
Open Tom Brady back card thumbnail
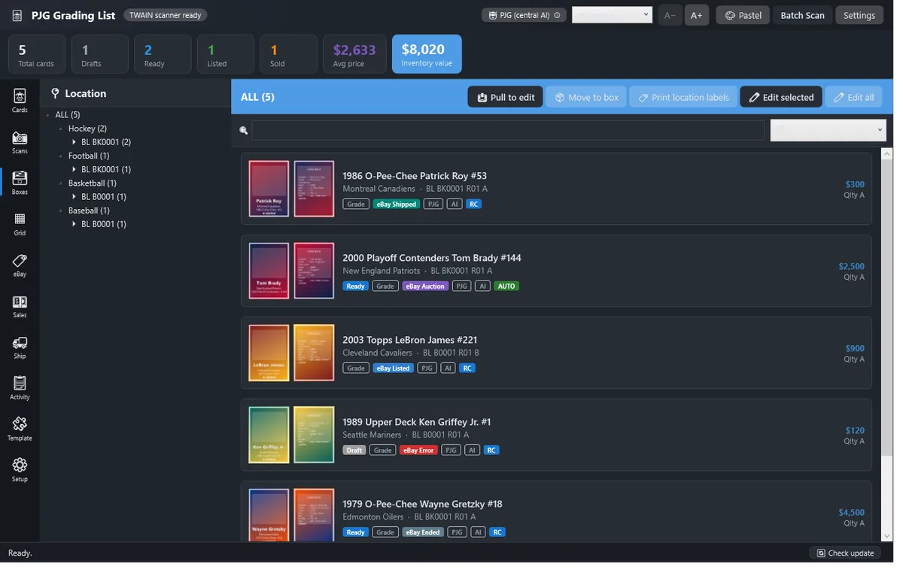[x=314, y=271]
